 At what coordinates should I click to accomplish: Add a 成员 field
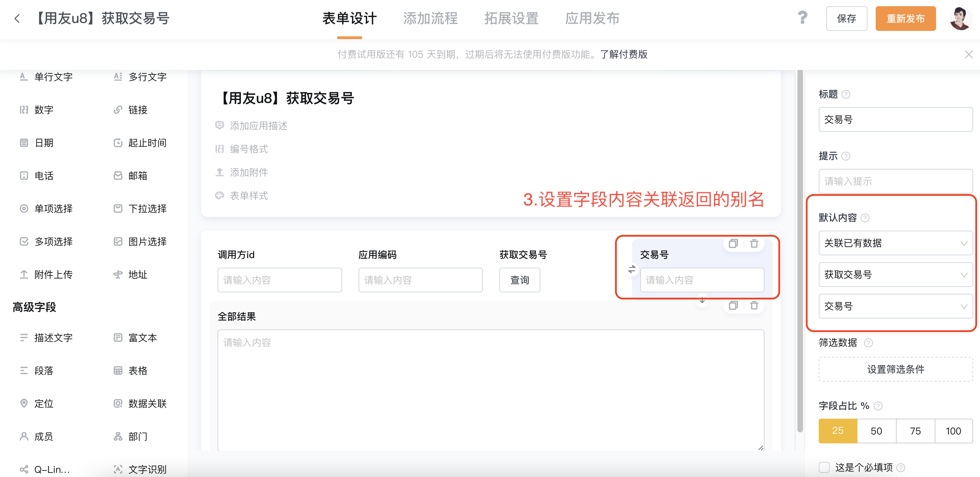click(36, 436)
